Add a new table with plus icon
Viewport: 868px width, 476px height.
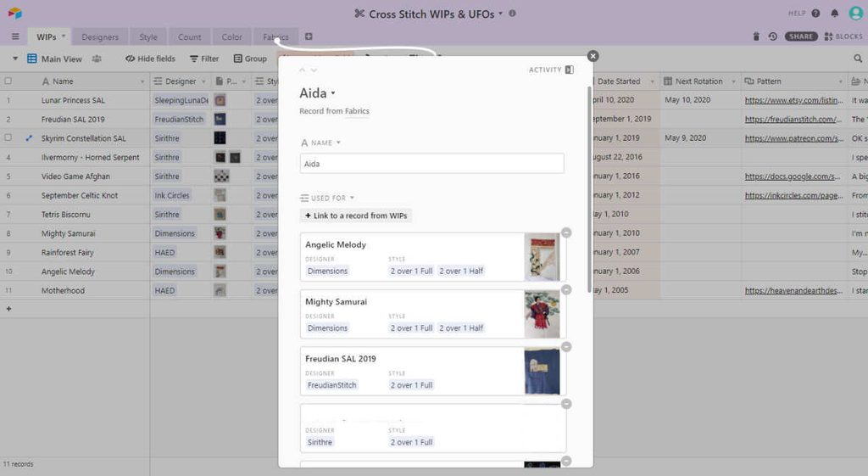pyautogui.click(x=309, y=36)
